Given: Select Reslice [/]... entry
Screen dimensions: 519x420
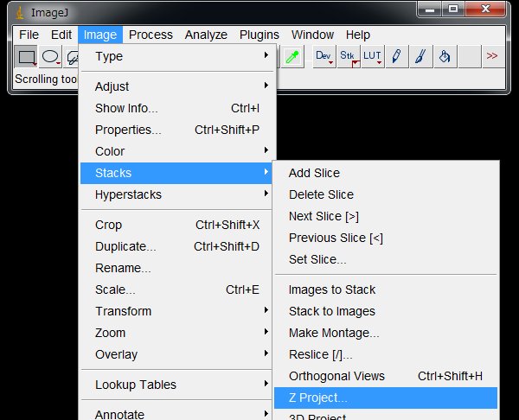Looking at the screenshot, I should click(x=386, y=354).
